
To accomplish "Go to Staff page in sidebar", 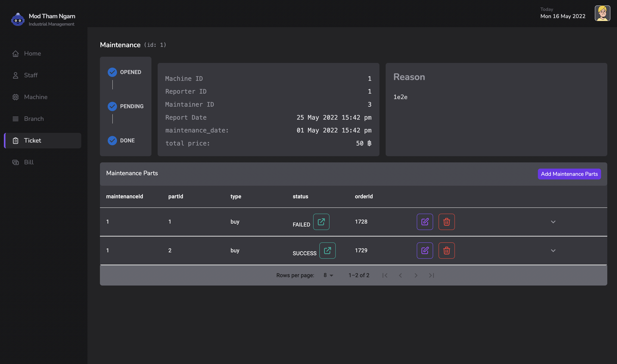I will [x=31, y=75].
